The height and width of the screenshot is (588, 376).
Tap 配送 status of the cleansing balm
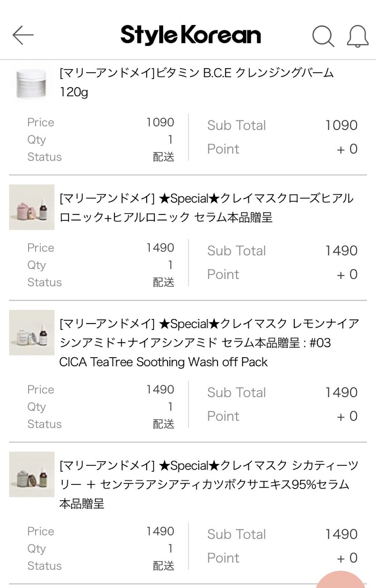[163, 157]
